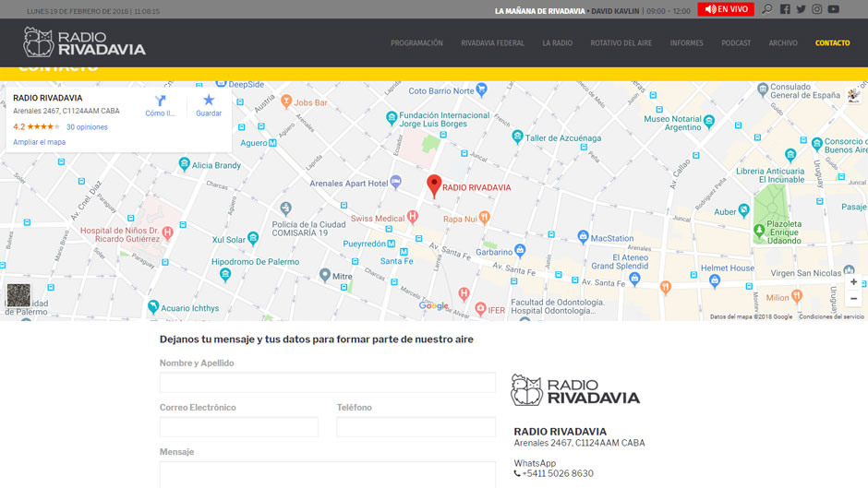Click the EN VIVO live button
The width and height of the screenshot is (868, 488).
726,9
